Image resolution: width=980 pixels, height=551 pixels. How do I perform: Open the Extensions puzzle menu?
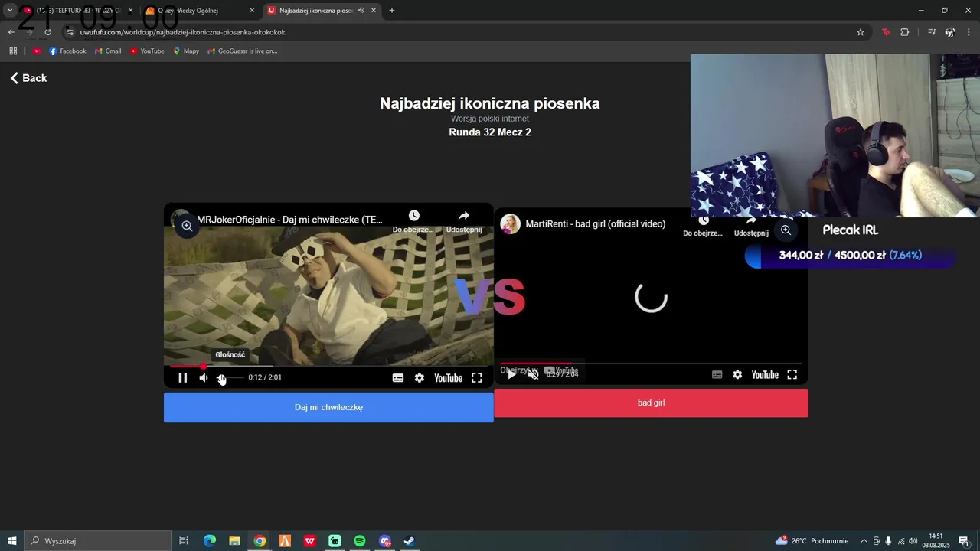[x=905, y=32]
